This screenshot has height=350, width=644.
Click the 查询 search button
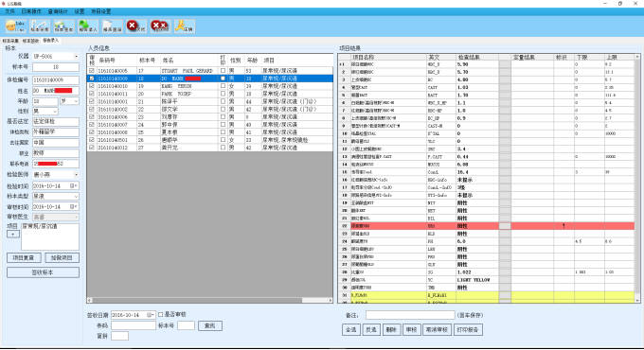[210, 325]
